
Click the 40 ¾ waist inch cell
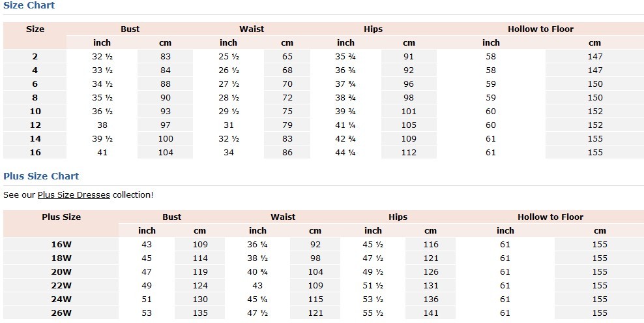click(x=257, y=272)
